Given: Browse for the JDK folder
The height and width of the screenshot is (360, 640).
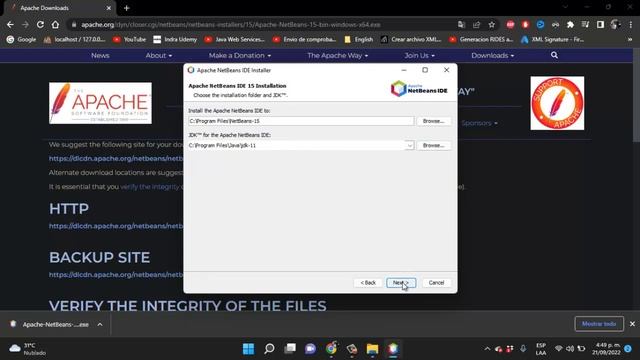Looking at the screenshot, I should coord(433,145).
